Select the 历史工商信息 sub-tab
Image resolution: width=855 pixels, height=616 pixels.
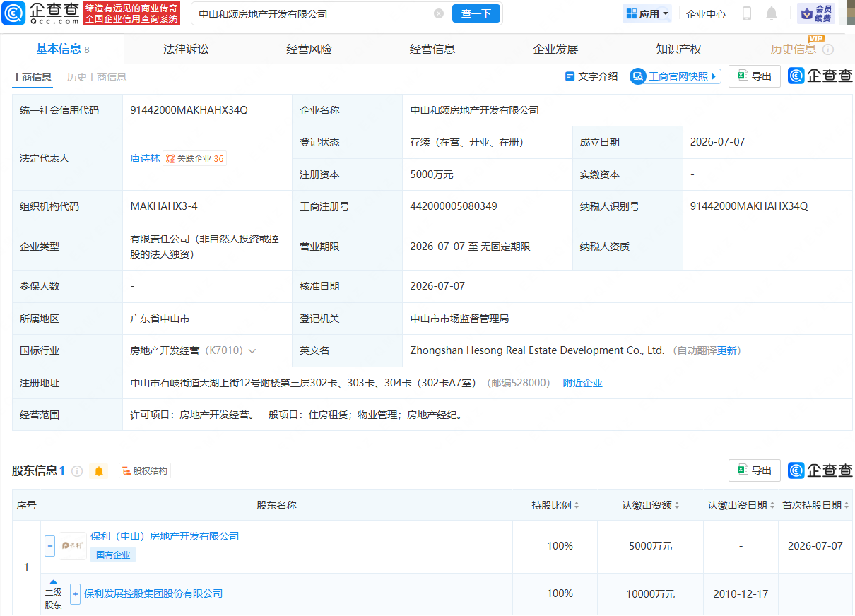pyautogui.click(x=97, y=77)
